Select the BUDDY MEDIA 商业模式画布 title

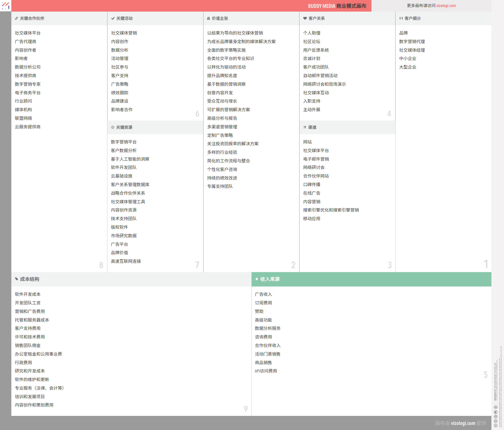pos(337,6)
